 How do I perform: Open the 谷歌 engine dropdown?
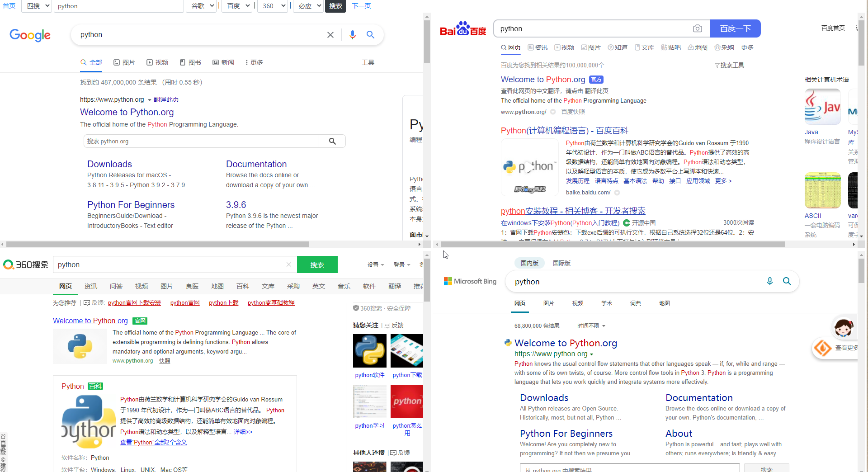pos(201,6)
